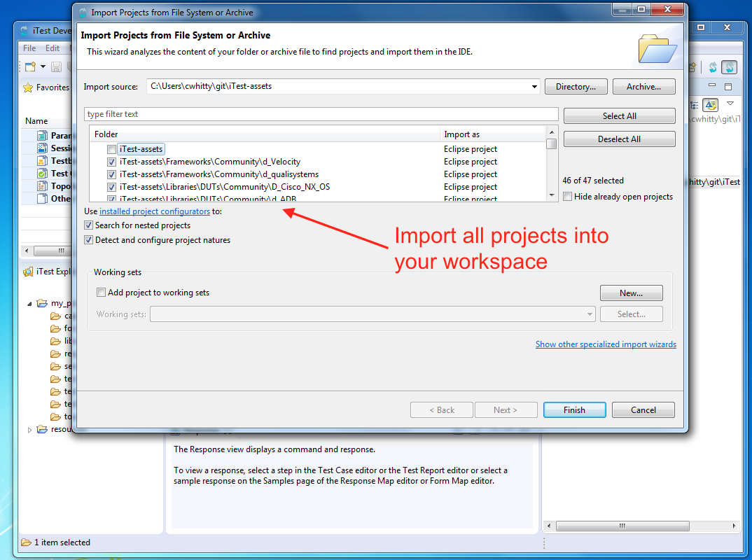This screenshot has height=560, width=752.
Task: Check the iTest-assets root folder checkbox
Action: pyautogui.click(x=112, y=150)
